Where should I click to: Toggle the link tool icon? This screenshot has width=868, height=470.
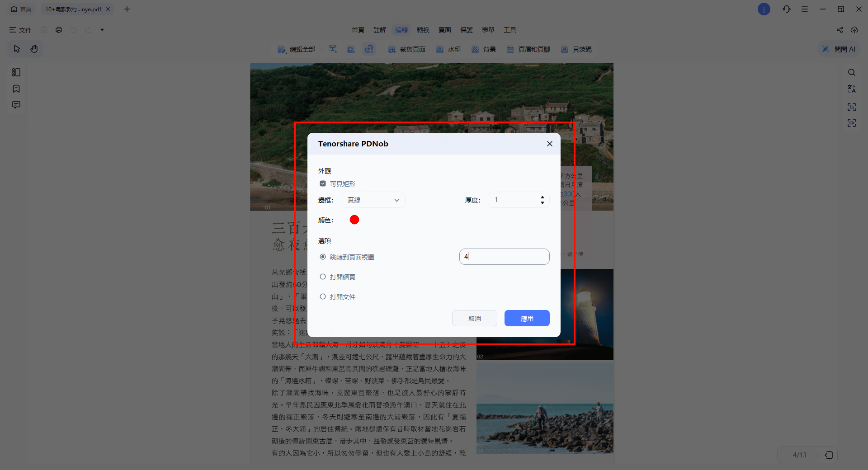(x=369, y=49)
